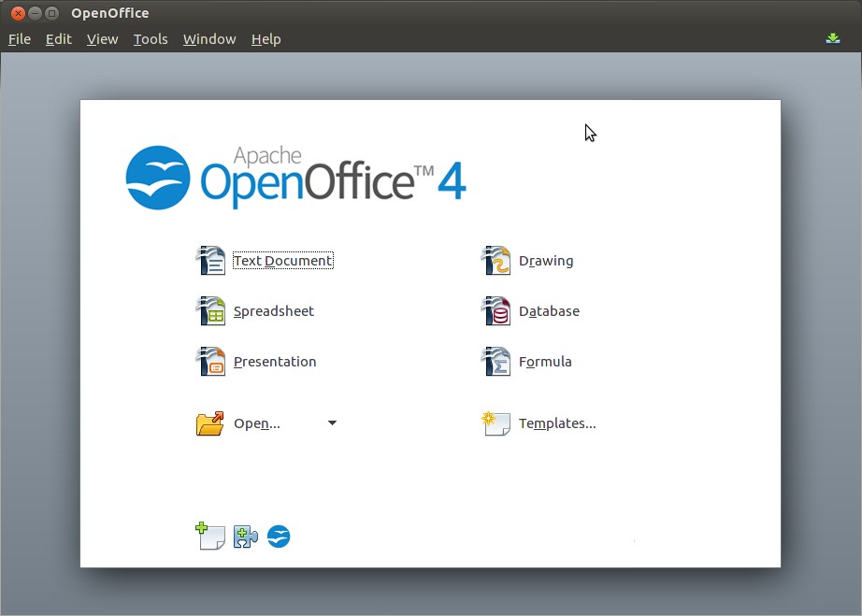Viewport: 862px width, 616px height.
Task: Click the Open... label
Action: (257, 423)
